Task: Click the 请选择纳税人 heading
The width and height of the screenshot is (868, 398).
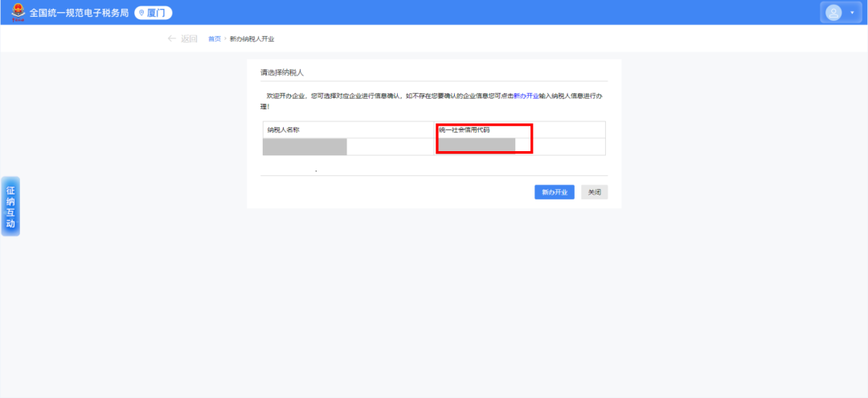Action: pos(282,72)
